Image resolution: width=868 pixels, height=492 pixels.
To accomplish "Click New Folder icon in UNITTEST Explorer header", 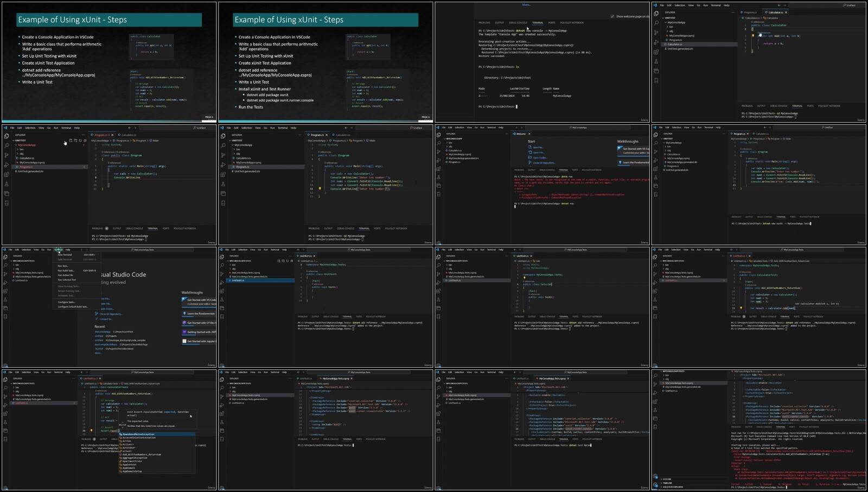I will pos(75,141).
